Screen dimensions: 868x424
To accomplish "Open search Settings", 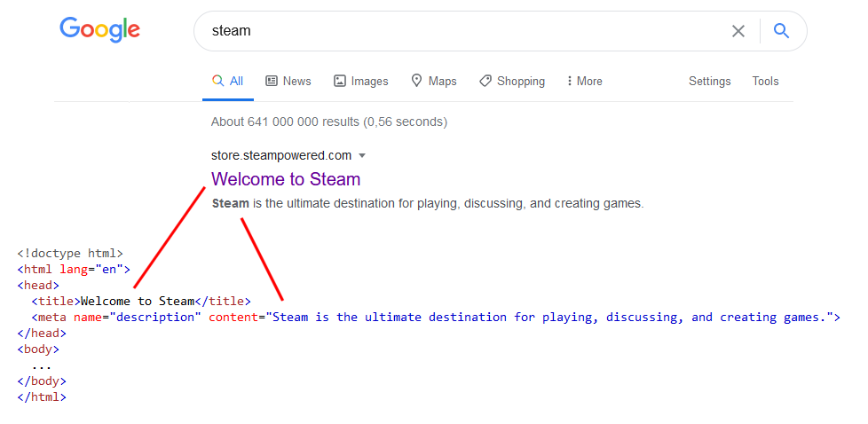I will [x=710, y=82].
